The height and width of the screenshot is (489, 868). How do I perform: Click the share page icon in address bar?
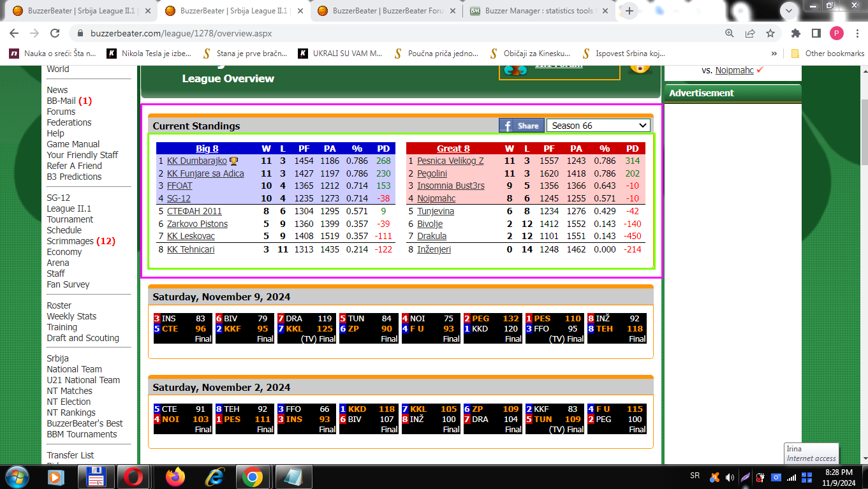tap(750, 33)
